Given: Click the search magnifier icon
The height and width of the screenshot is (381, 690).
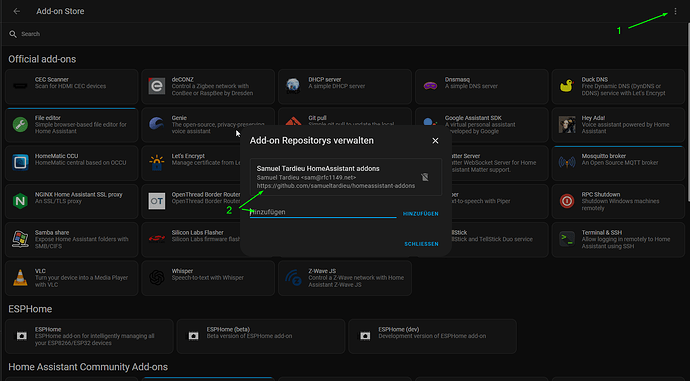Looking at the screenshot, I should (13, 34).
